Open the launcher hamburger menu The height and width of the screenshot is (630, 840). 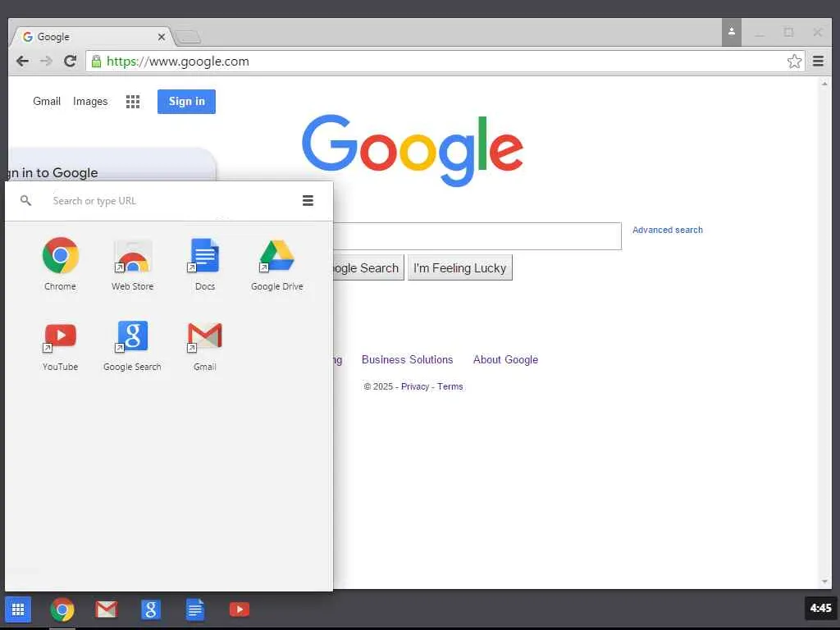308,200
